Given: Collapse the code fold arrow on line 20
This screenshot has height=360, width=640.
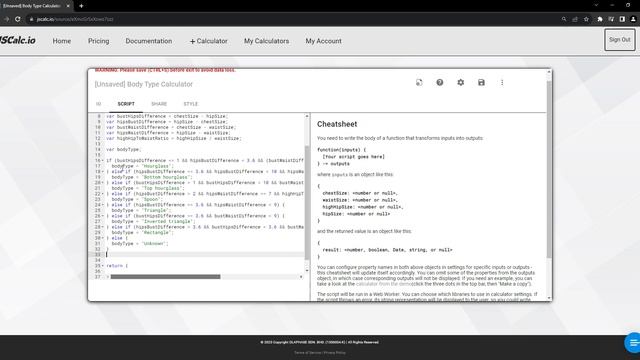Looking at the screenshot, I should (x=102, y=183).
